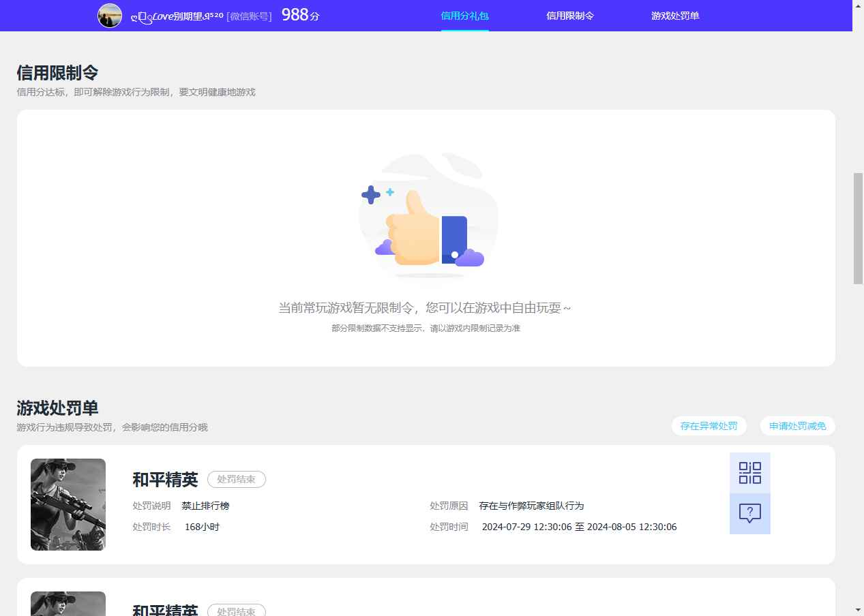
Task: Click 禁止排行榜 penalty description
Action: [205, 506]
